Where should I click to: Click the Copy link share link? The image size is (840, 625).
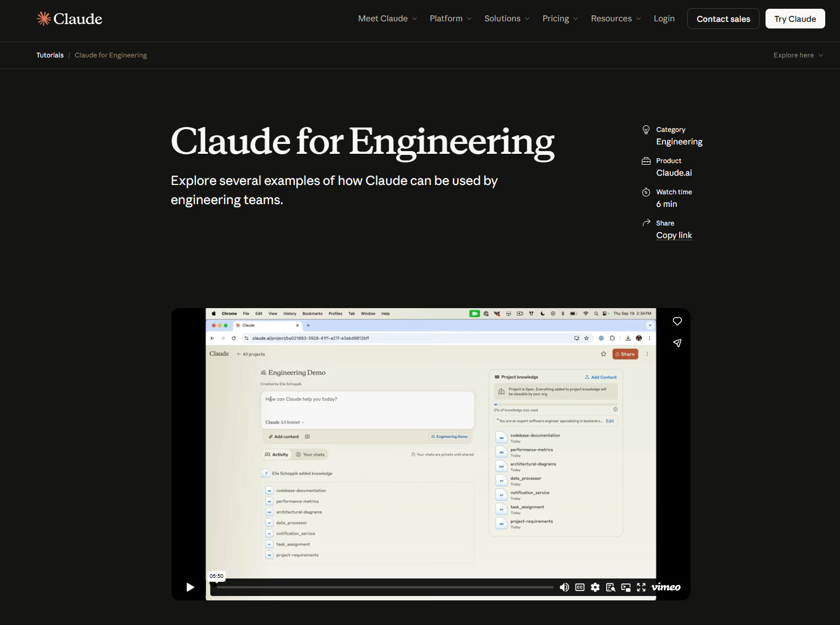point(674,235)
